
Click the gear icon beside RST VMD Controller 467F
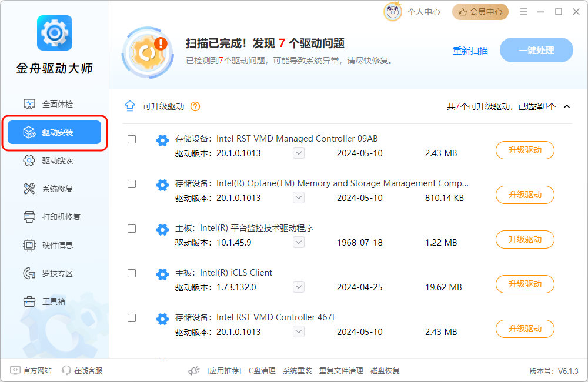[162, 319]
